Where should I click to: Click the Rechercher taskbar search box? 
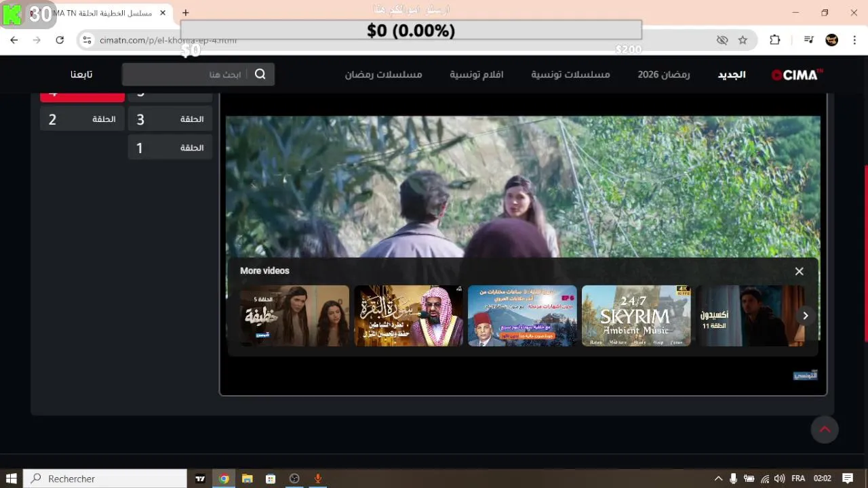click(x=105, y=479)
